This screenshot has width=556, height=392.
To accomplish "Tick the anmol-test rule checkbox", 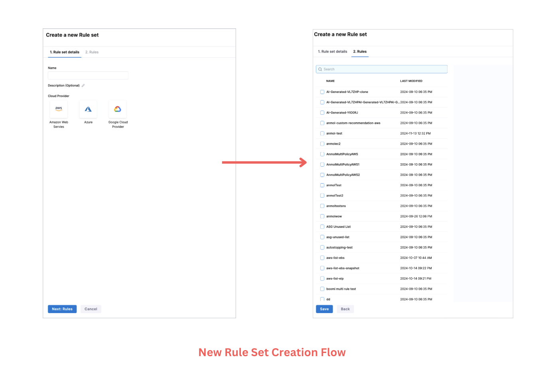I will 322,133.
